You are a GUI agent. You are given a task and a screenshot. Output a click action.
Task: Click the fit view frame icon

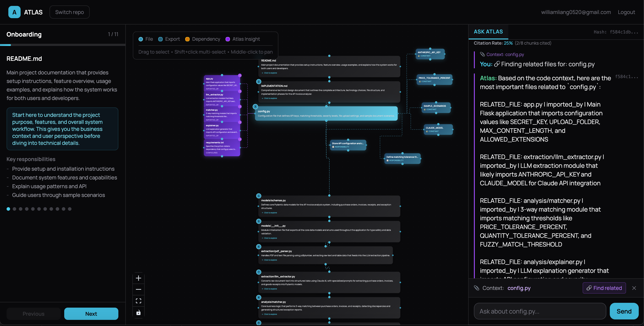[138, 301]
